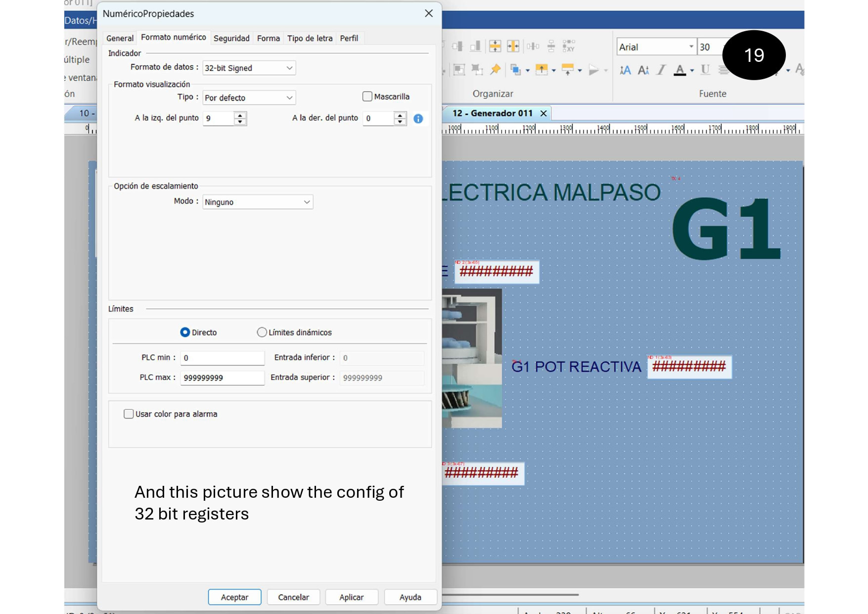Expand the Tipo 'Por defecto' dropdown
This screenshot has width=868, height=614.
(249, 98)
